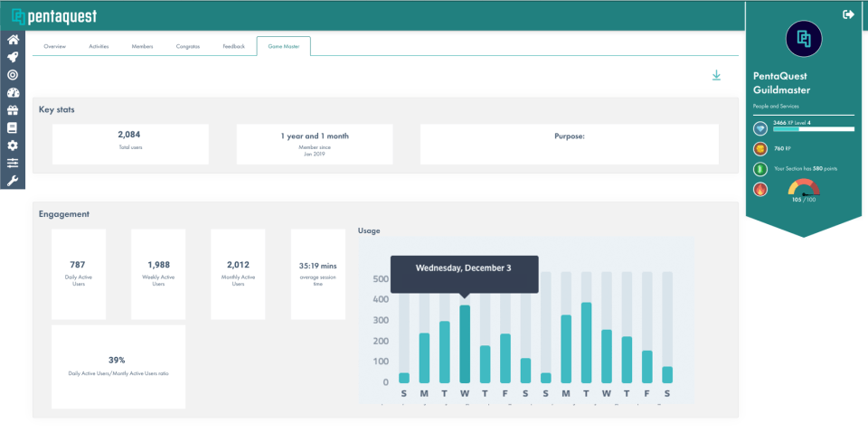This screenshot has width=868, height=432.
Task: Open the home icon in sidebar
Action: tap(13, 39)
